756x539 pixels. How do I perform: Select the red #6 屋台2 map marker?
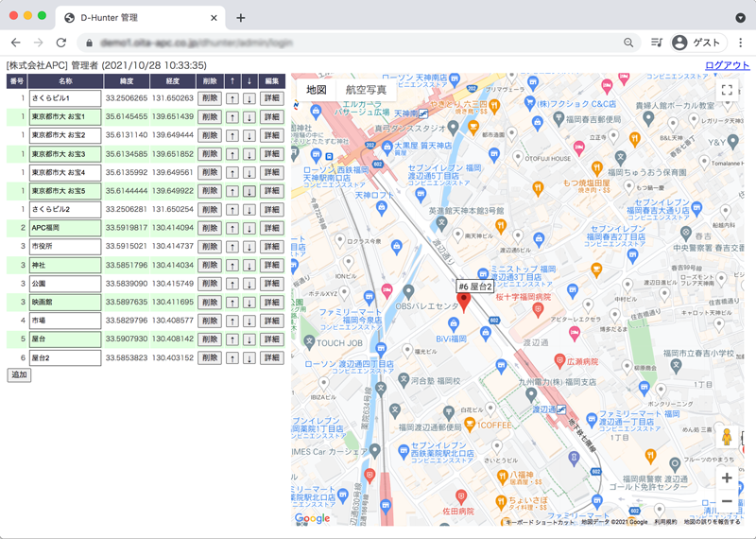click(x=463, y=303)
